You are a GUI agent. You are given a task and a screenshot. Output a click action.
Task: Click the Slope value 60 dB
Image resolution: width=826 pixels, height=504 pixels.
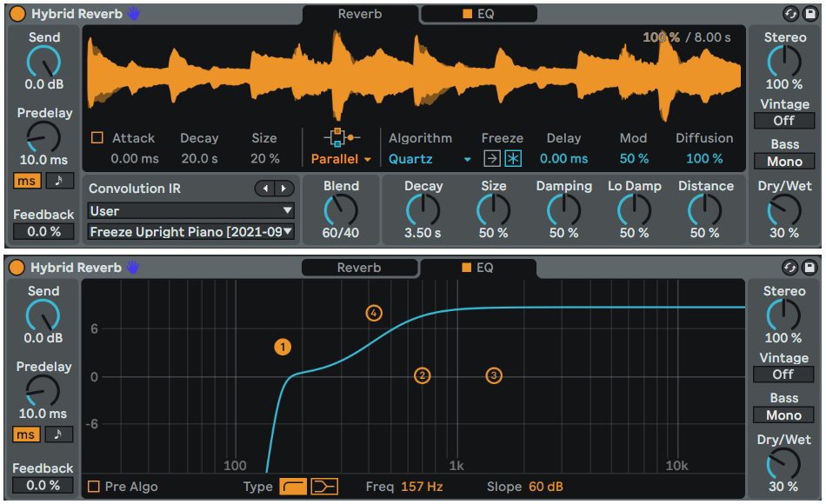[546, 486]
